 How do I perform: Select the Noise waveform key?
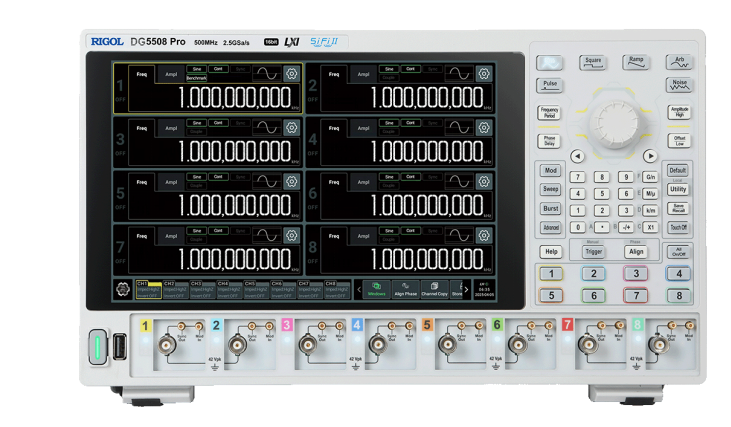[679, 85]
